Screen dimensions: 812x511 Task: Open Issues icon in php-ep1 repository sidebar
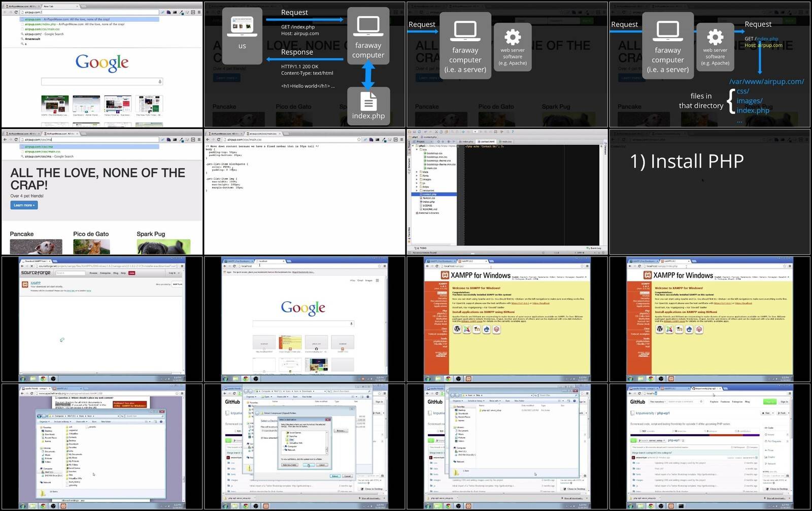pyautogui.click(x=766, y=434)
